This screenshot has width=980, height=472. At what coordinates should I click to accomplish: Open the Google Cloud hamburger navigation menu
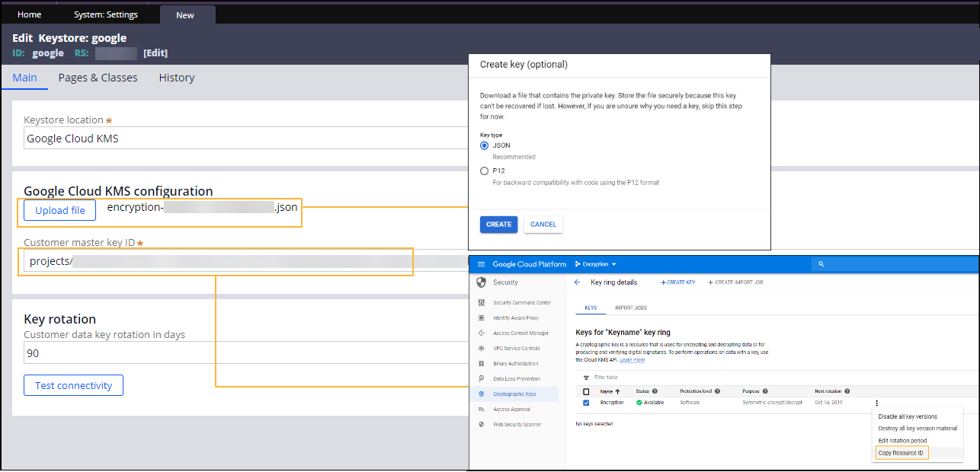click(481, 264)
